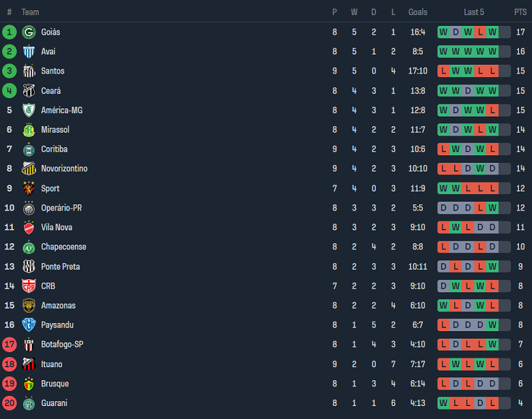Click the Goiás team crest icon

click(29, 32)
